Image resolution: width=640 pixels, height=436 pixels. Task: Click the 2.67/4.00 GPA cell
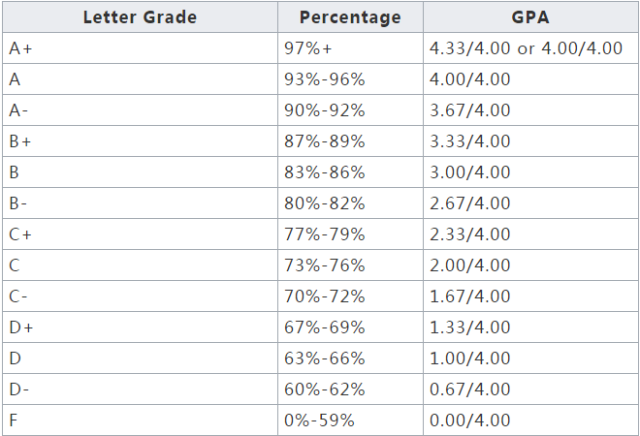(531, 203)
